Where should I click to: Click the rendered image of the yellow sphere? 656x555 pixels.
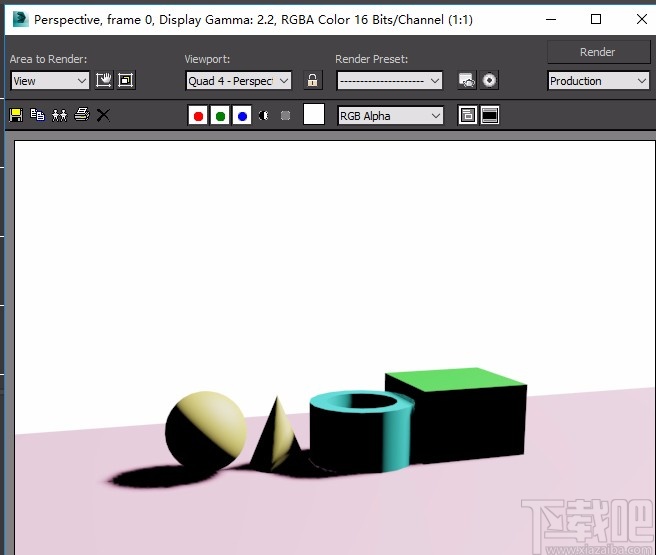point(206,430)
